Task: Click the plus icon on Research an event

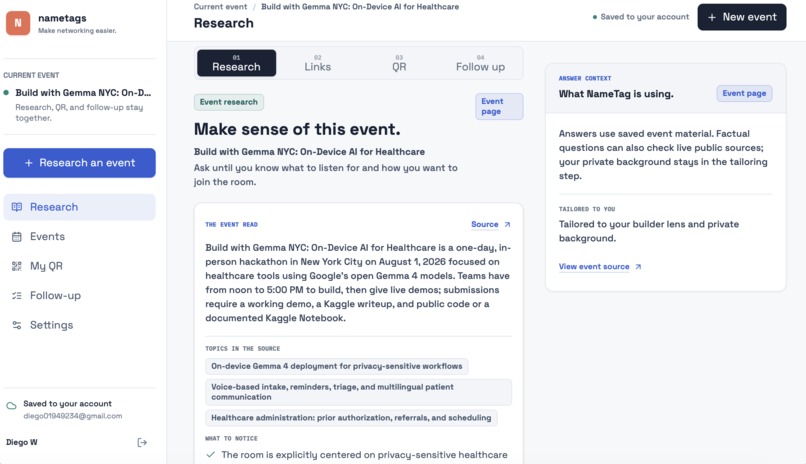Action: click(x=29, y=163)
